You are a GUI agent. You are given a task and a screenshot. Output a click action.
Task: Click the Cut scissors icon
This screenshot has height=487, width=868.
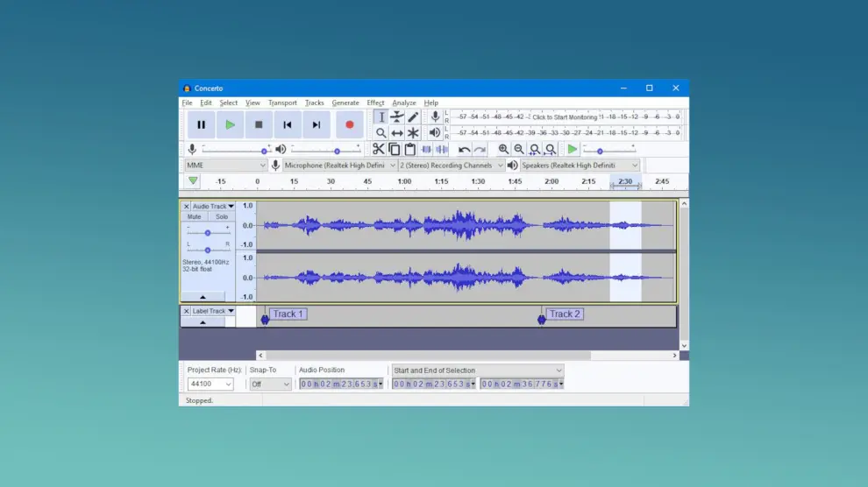(379, 150)
